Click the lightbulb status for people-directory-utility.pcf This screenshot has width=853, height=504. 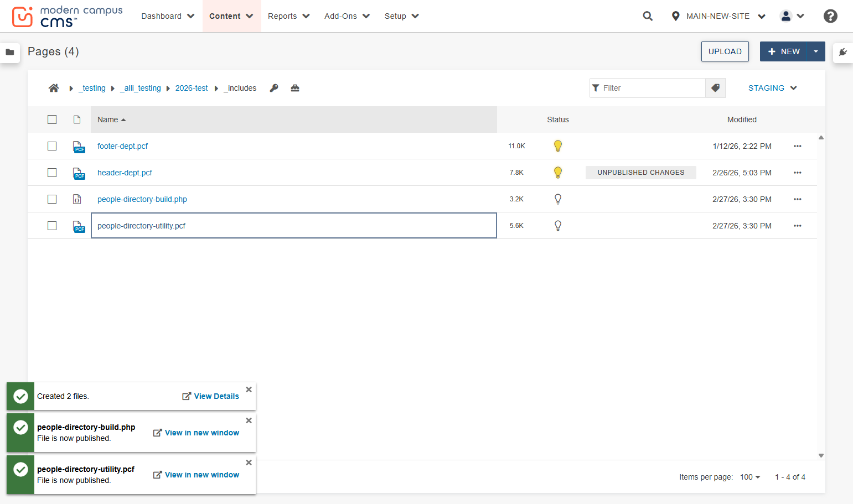click(x=558, y=226)
